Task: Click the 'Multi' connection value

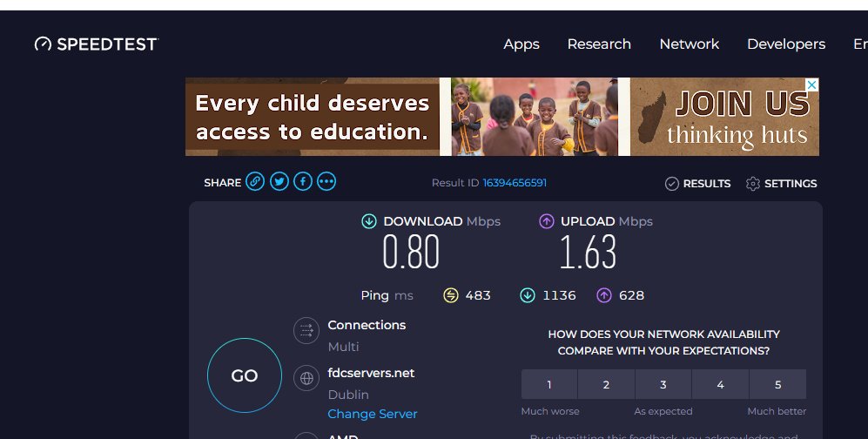Action: tap(343, 347)
